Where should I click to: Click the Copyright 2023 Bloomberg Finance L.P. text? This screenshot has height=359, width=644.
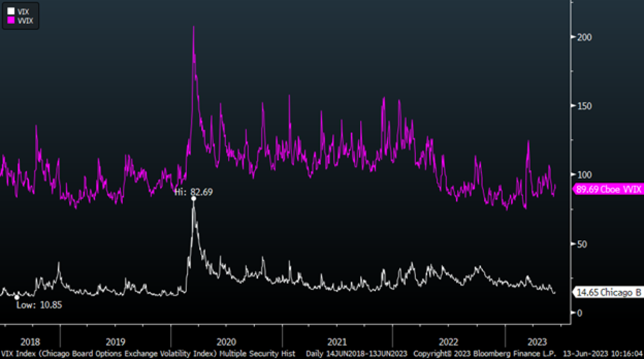point(486,354)
